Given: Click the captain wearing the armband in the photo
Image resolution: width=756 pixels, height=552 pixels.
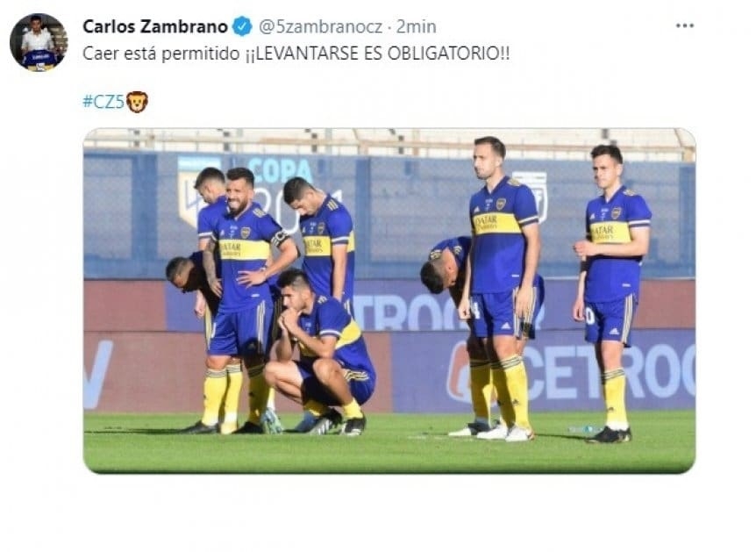Looking at the screenshot, I should (248, 299).
